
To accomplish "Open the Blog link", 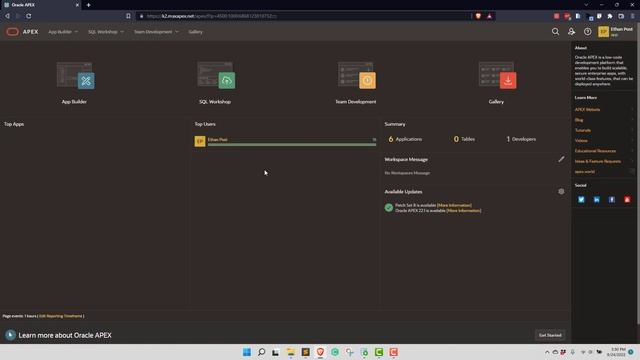I will tap(579, 120).
